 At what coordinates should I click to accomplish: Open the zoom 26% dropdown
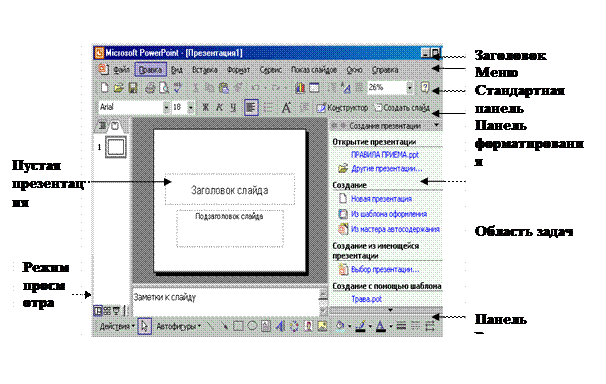410,88
